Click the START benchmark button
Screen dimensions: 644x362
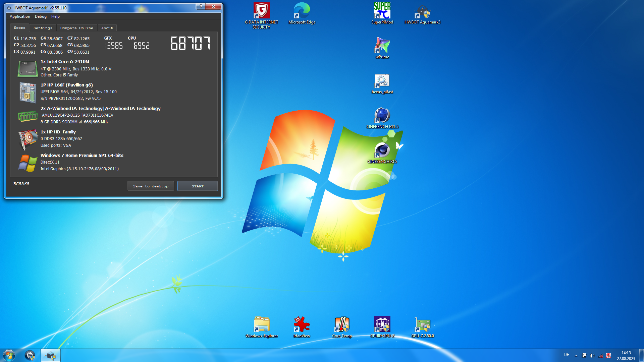click(198, 186)
